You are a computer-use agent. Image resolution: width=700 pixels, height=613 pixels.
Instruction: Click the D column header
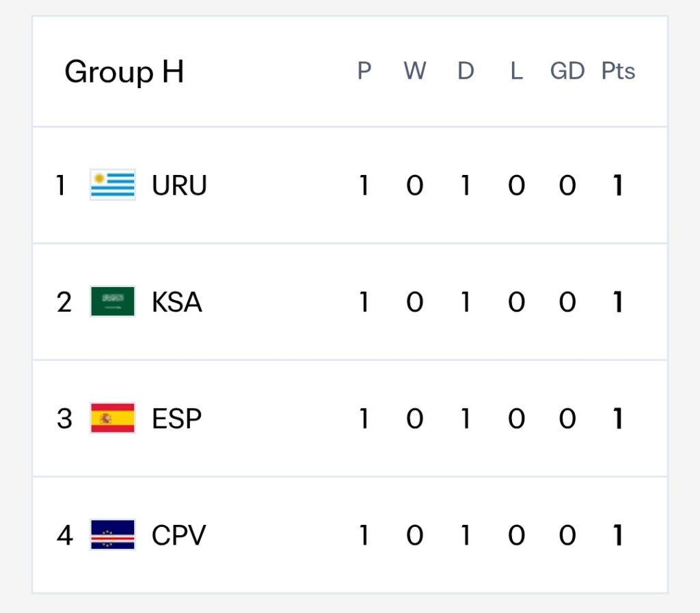coord(466,70)
